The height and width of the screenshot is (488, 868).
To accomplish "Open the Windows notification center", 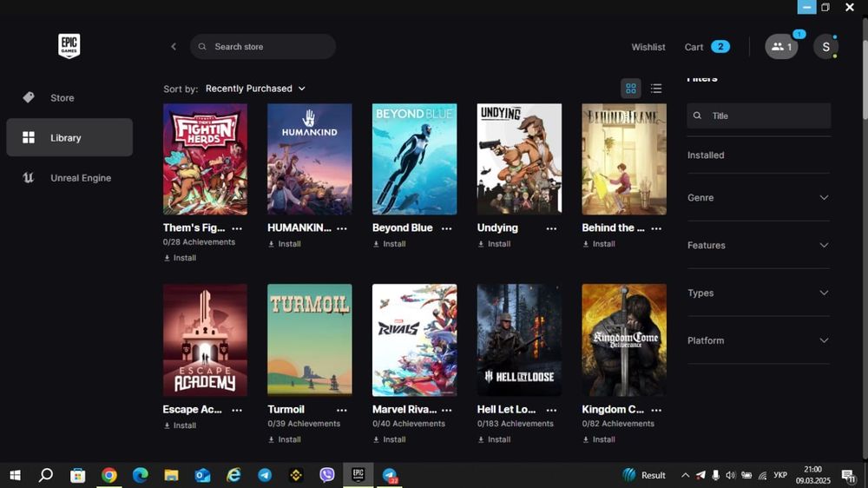I will [849, 475].
